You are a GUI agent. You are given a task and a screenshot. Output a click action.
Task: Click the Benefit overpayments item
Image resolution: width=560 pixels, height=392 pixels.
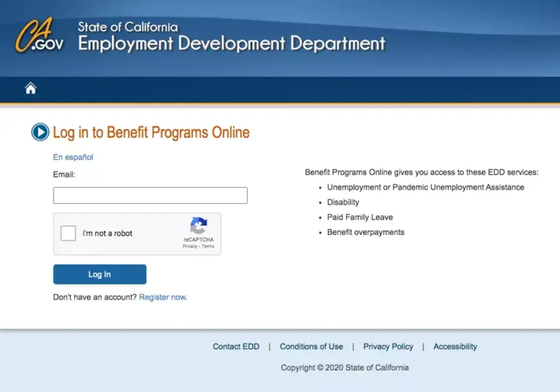pyautogui.click(x=366, y=232)
